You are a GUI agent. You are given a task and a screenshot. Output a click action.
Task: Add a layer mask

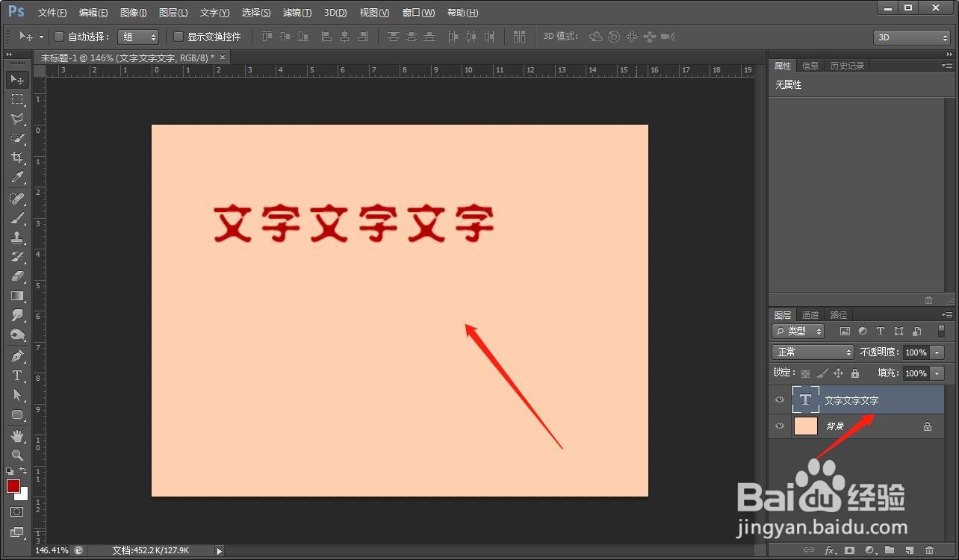849,550
